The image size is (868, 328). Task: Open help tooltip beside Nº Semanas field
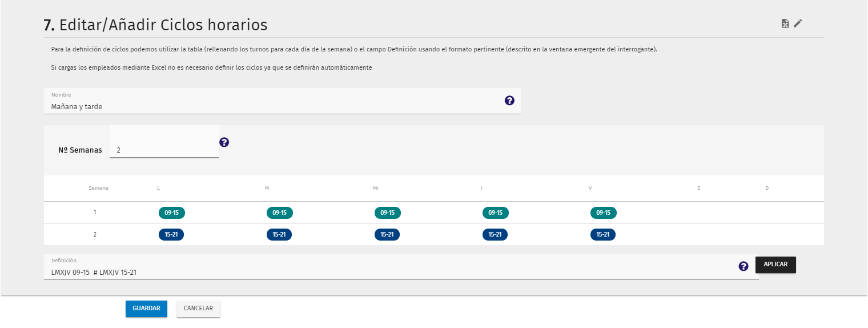click(224, 142)
